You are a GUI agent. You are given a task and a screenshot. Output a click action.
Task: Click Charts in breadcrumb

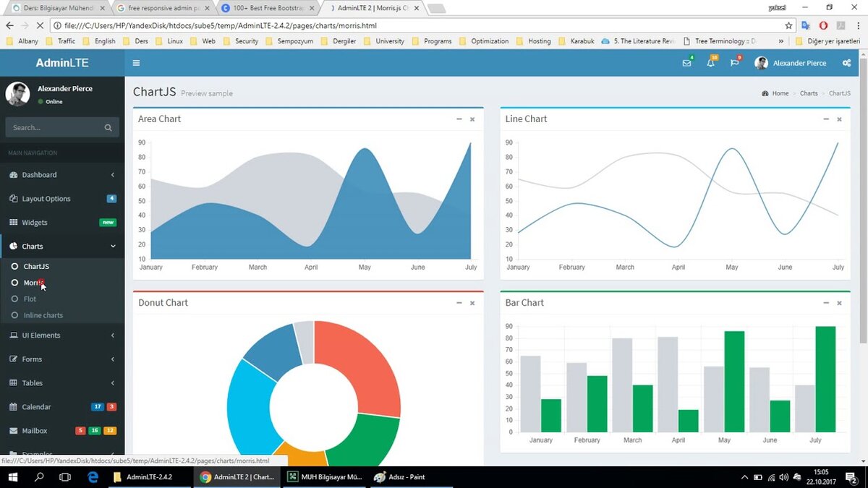click(809, 93)
